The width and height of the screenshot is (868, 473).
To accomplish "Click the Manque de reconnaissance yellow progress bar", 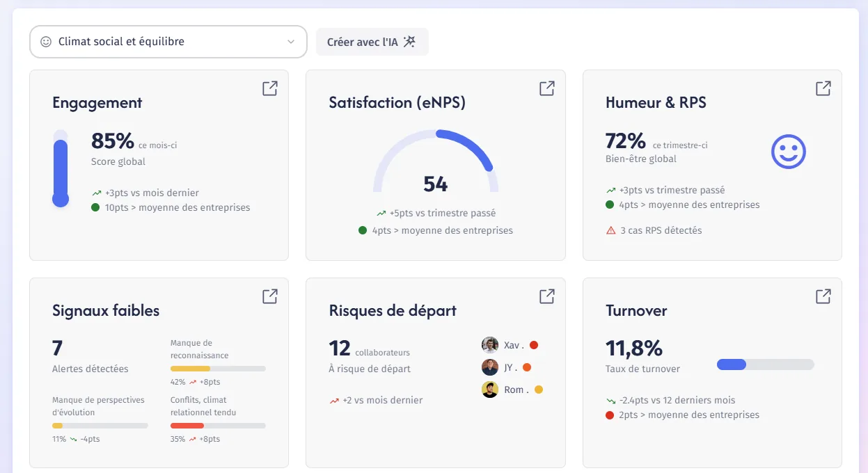I will (218, 368).
